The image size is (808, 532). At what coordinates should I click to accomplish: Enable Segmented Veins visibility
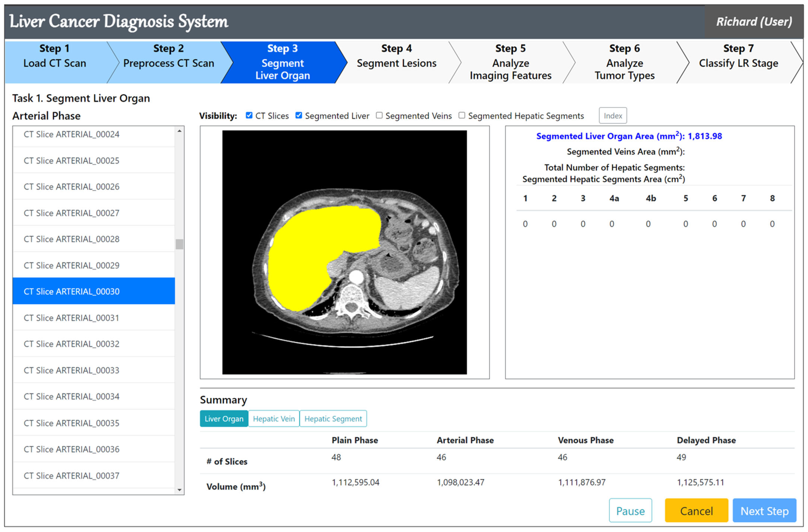(x=379, y=115)
